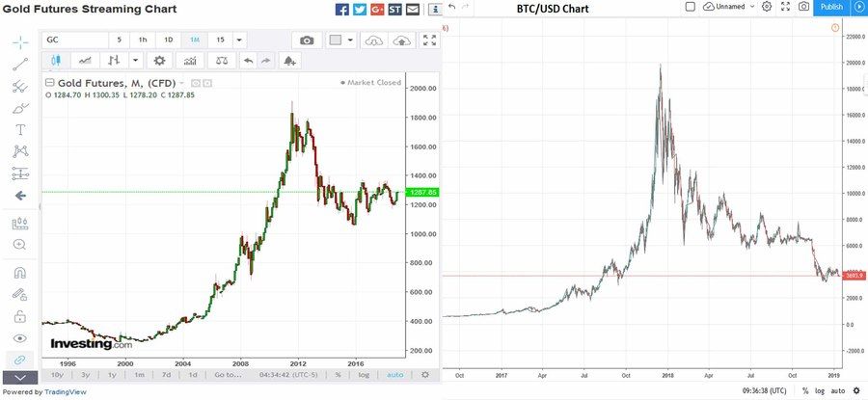Collapse Gold Futures legend minus box
The height and width of the screenshot is (400, 868).
(50, 83)
